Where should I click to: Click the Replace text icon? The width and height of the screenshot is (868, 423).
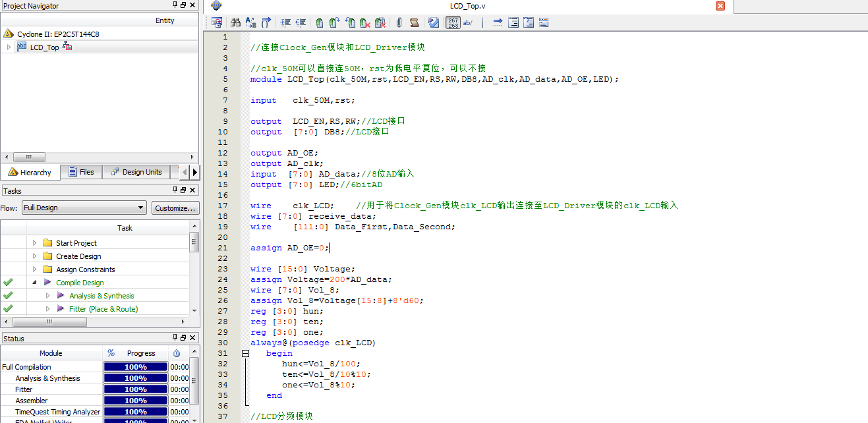pos(250,22)
